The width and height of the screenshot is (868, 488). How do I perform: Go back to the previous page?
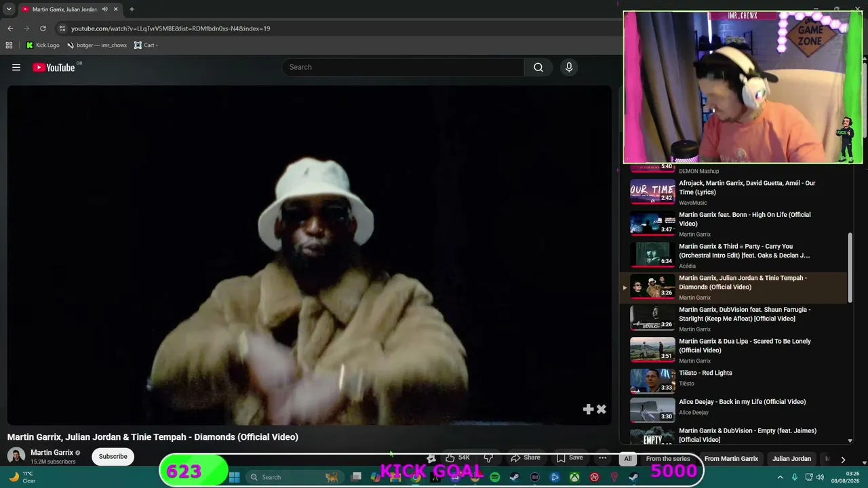pyautogui.click(x=10, y=28)
